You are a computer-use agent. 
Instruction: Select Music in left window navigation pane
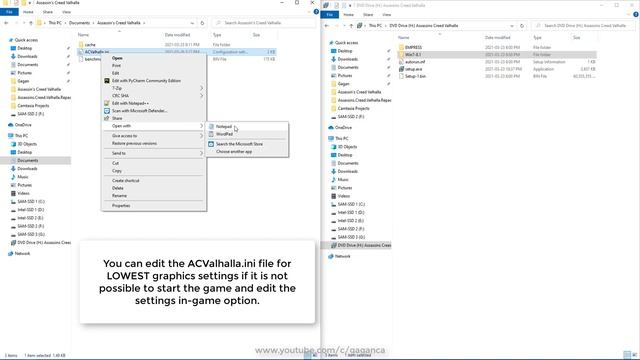click(23, 177)
